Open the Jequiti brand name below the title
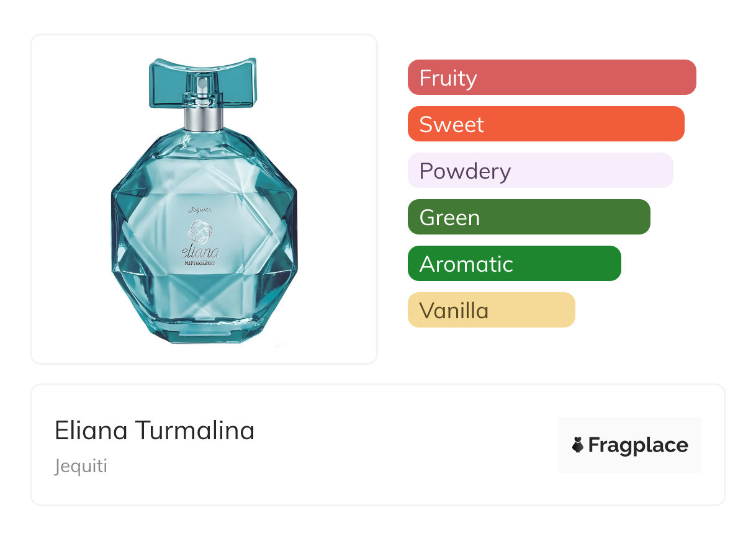Screen dimensions: 756x536 coord(81,466)
